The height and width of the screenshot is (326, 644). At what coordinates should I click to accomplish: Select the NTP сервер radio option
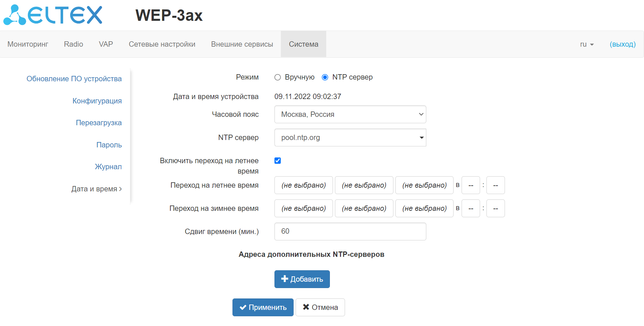[325, 78]
